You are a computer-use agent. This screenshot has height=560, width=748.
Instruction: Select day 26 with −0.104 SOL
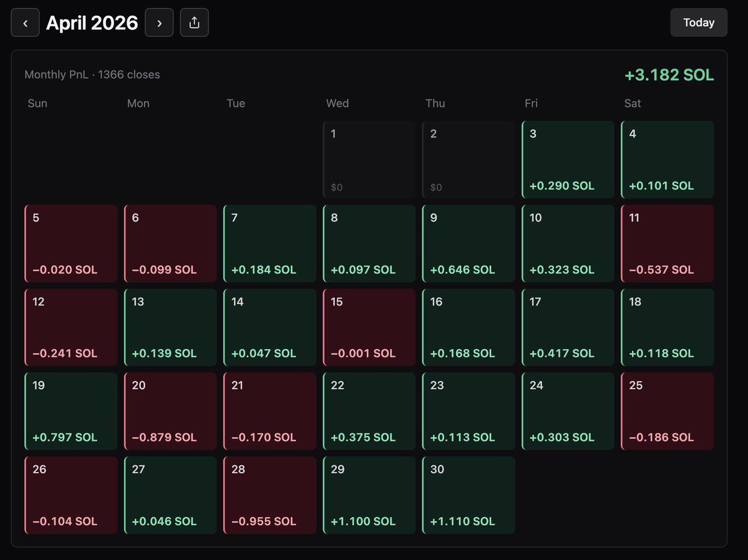(71, 495)
